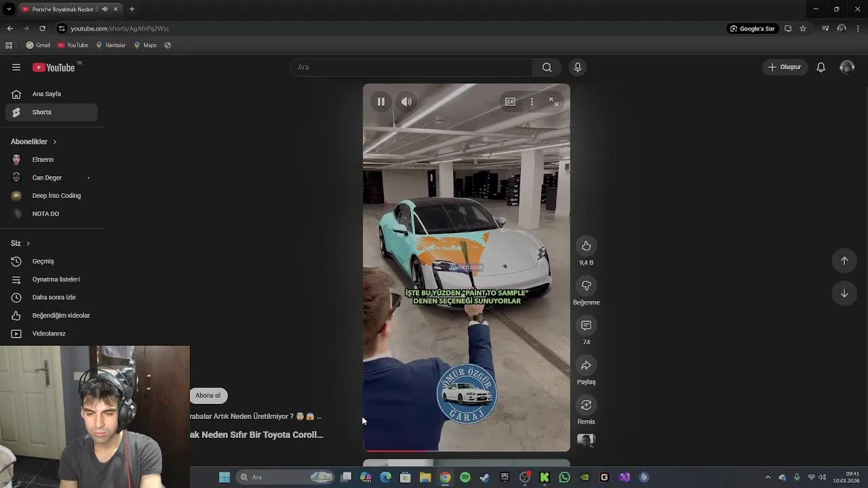The height and width of the screenshot is (488, 868).
Task: Open the YouTube account avatar menu
Action: pyautogui.click(x=847, y=67)
